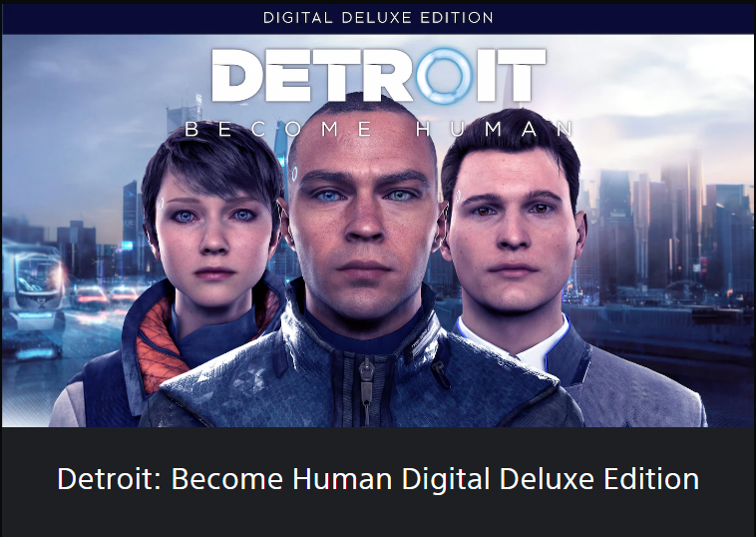
Task: Click the Digital Deluxe Edition banner strip
Action: (x=378, y=18)
